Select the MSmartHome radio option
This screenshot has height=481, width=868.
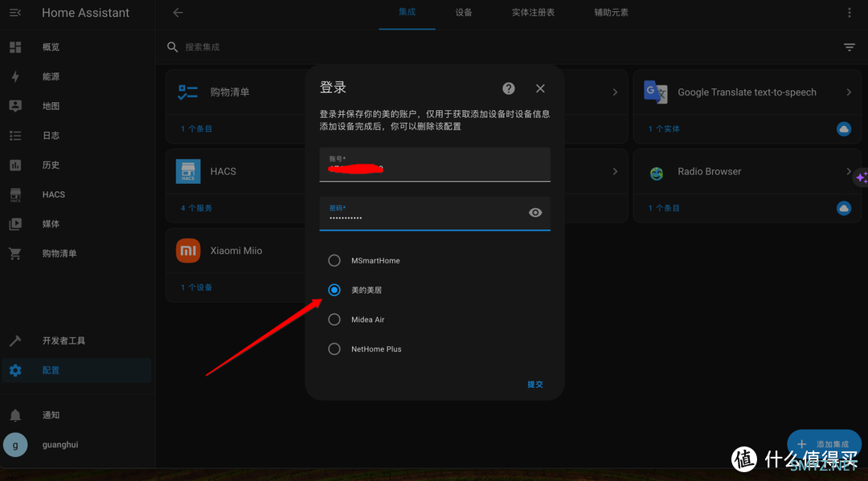click(x=334, y=260)
